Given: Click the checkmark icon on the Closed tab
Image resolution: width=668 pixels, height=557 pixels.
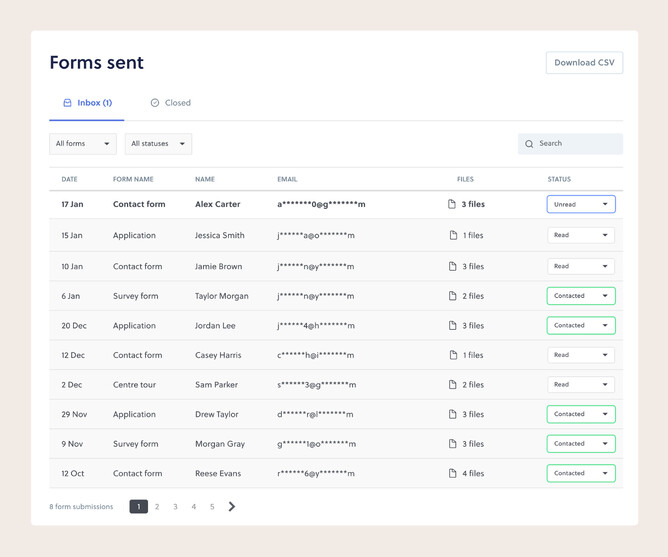Looking at the screenshot, I should coord(155,103).
